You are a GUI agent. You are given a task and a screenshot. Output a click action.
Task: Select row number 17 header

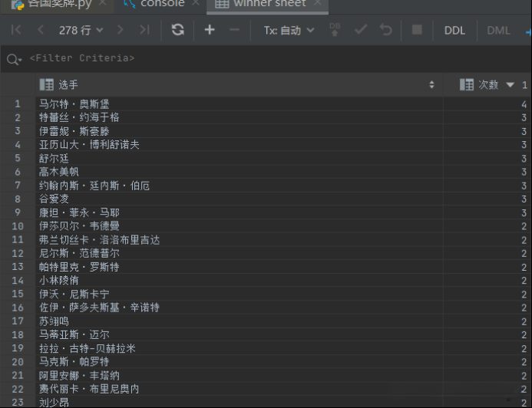[18, 321]
